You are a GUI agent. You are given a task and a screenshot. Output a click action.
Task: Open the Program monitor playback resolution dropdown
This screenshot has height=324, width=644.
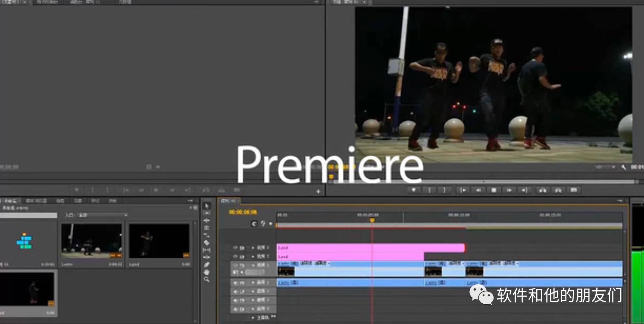click(x=605, y=167)
